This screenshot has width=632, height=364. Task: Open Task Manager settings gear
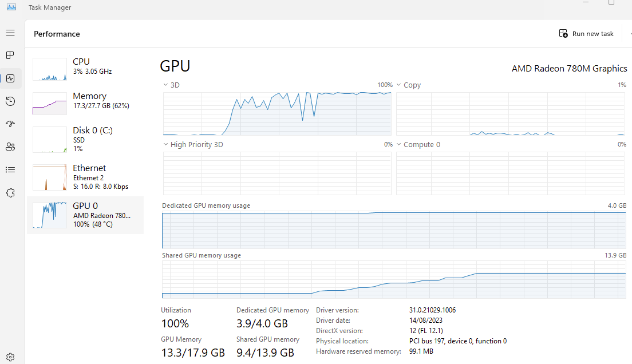10,357
